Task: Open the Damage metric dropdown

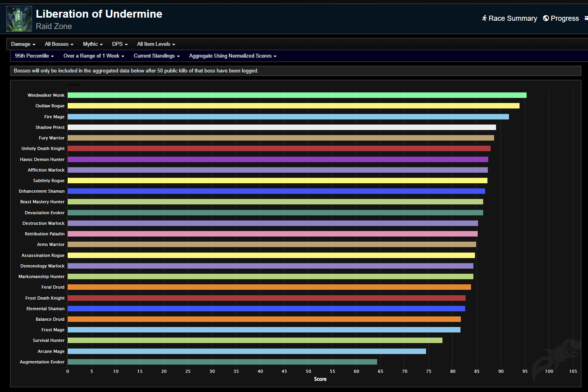Action: pyautogui.click(x=23, y=44)
